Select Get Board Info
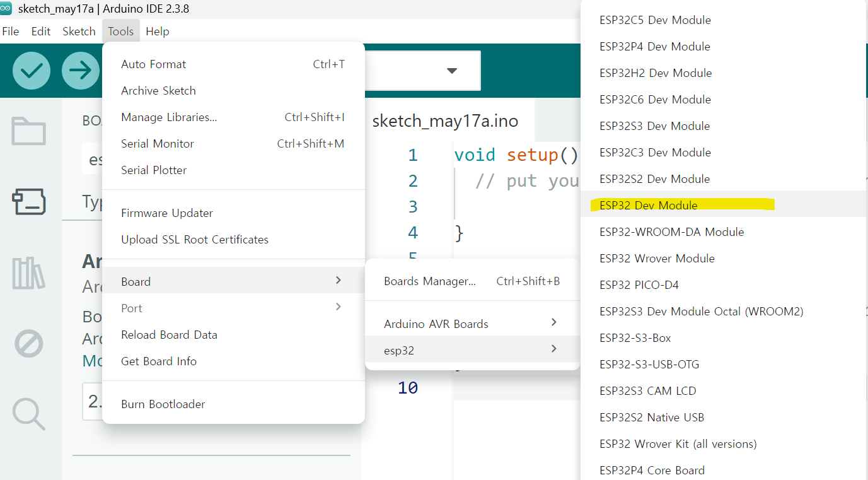The width and height of the screenshot is (868, 480). [x=233, y=361]
